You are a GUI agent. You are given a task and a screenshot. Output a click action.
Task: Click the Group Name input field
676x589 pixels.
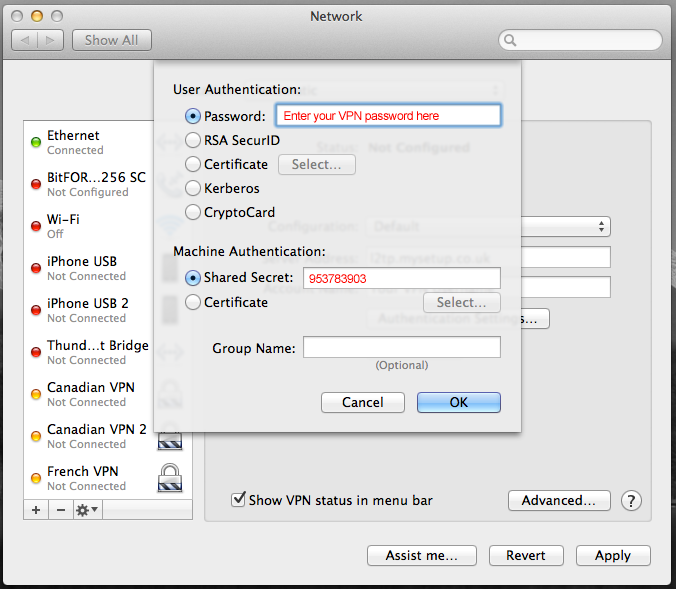click(402, 347)
